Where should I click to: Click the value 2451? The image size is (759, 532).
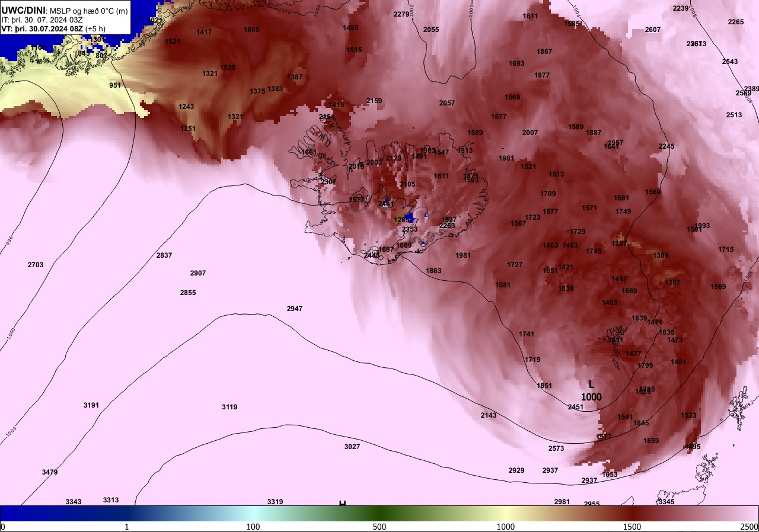click(x=576, y=407)
